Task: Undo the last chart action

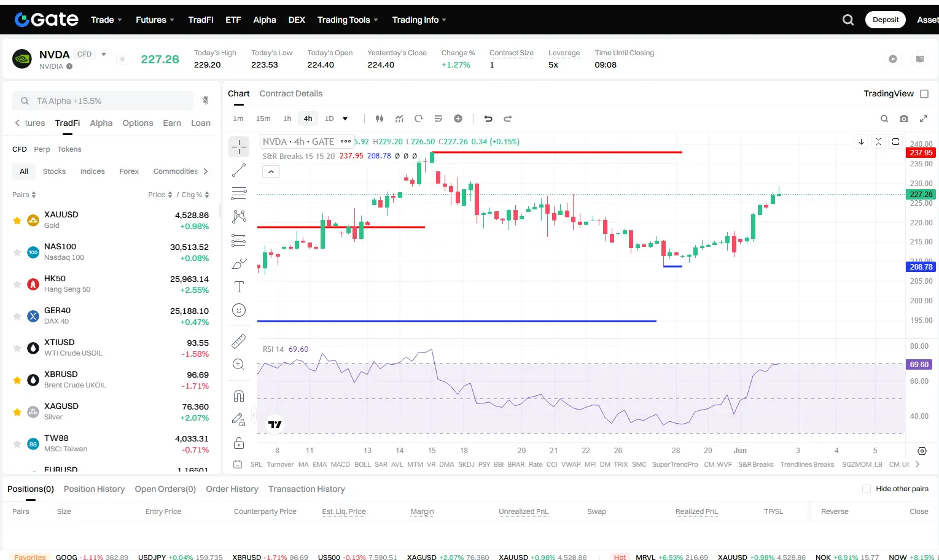Action: coord(488,119)
